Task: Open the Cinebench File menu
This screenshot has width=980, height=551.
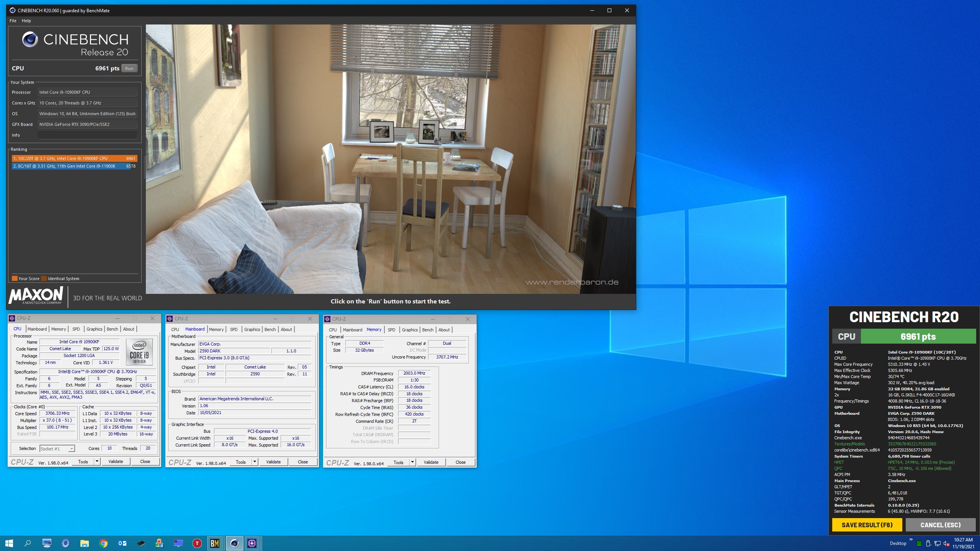Action: (x=13, y=21)
